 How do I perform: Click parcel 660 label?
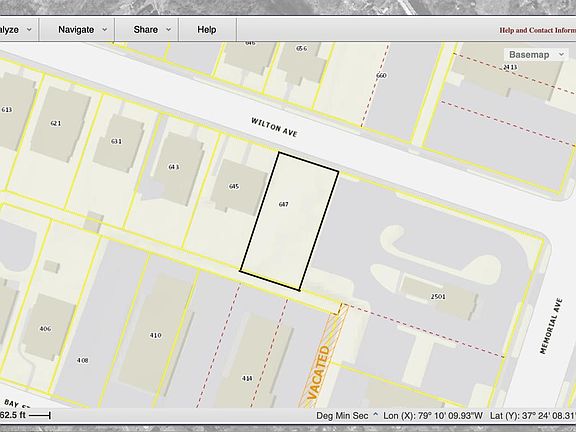pyautogui.click(x=381, y=76)
